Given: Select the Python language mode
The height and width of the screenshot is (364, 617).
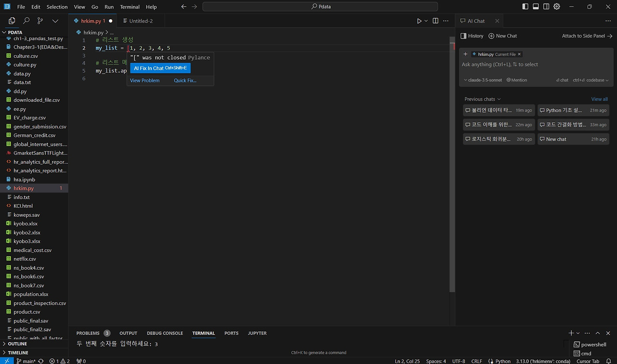Looking at the screenshot, I should point(503,361).
